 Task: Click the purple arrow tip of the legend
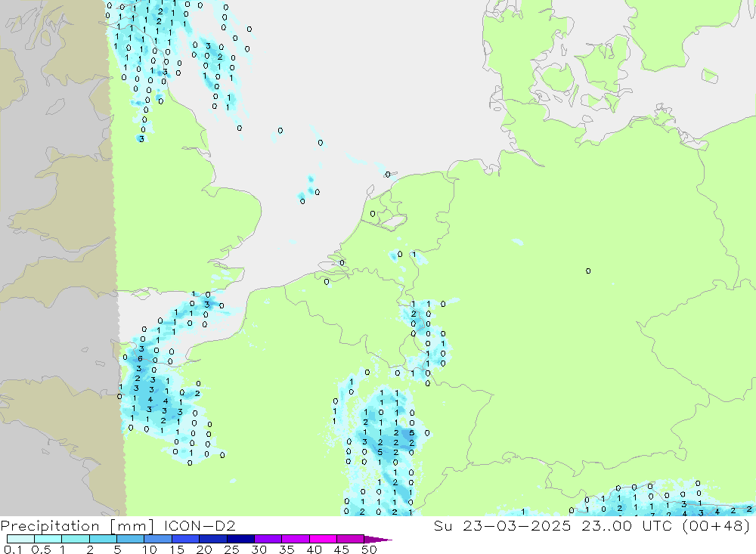click(378, 539)
